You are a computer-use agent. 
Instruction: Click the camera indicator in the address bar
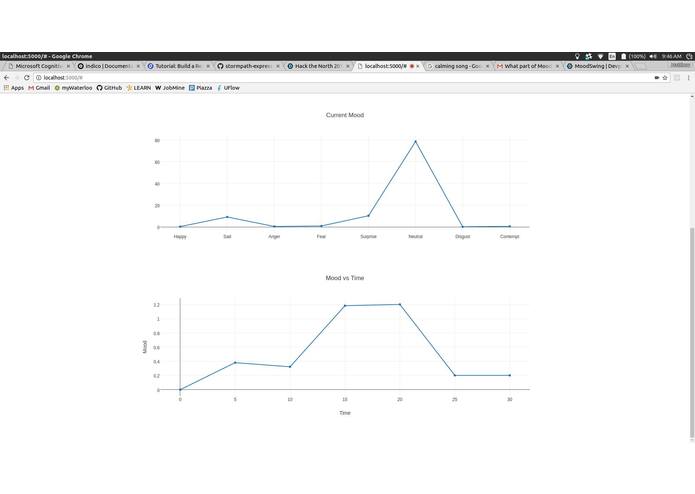656,78
